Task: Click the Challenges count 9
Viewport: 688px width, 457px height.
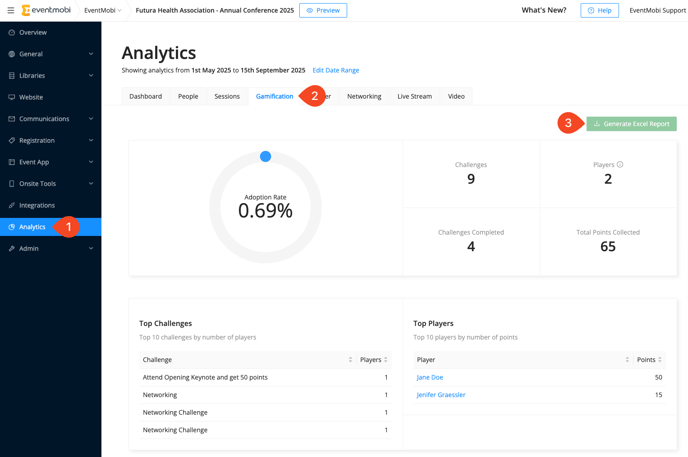Action: [471, 179]
